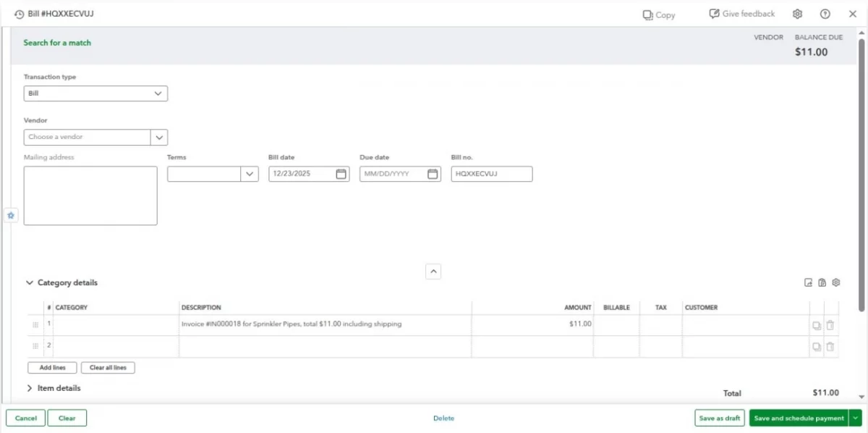
Task: Open category table settings gear
Action: [835, 282]
